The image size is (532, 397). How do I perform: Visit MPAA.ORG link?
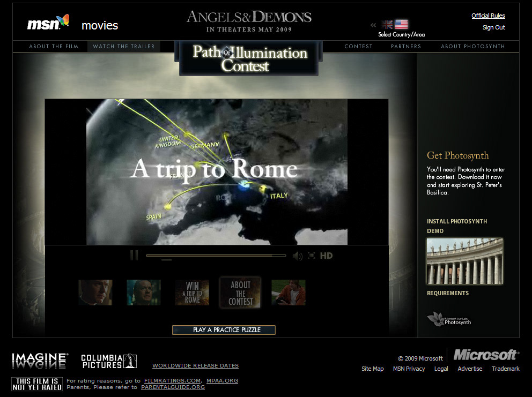[x=222, y=381]
